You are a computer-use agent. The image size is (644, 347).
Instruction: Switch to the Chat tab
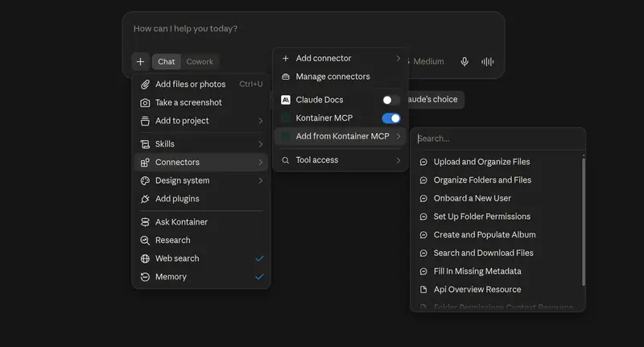[167, 62]
